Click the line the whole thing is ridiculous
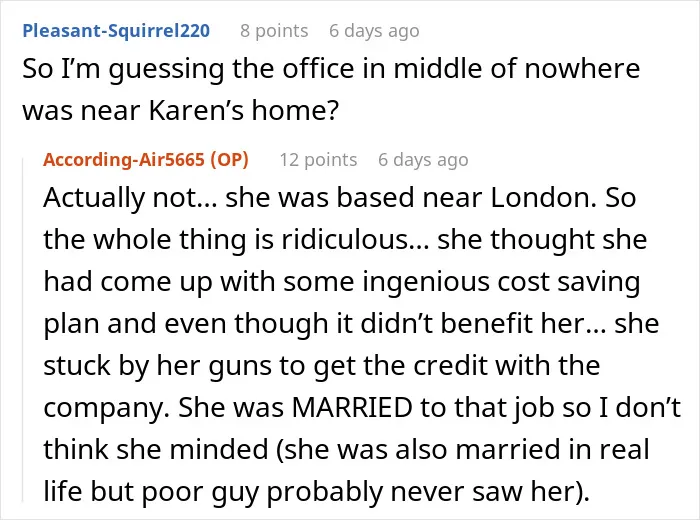This screenshot has height=520, width=700. (x=345, y=240)
